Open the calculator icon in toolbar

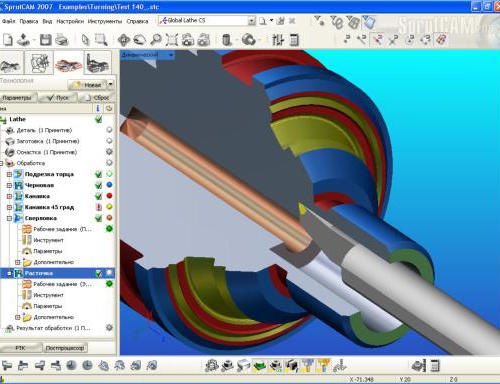[x=294, y=40]
